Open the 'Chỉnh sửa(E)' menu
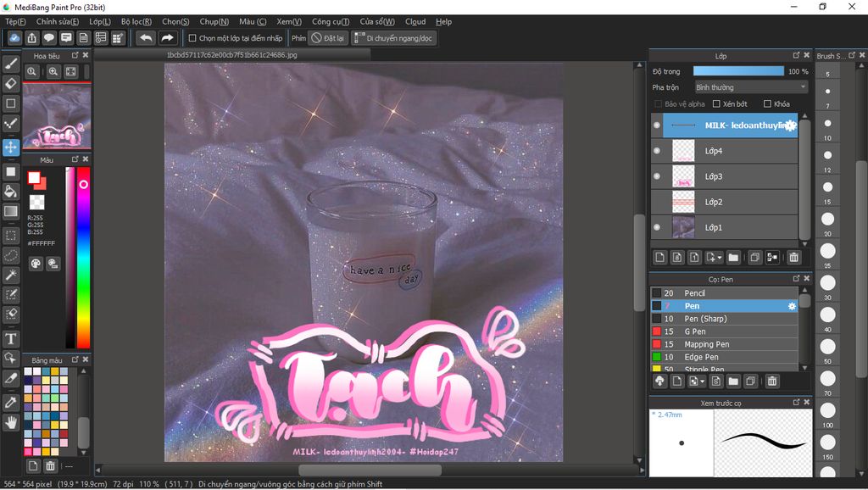The image size is (868, 490). tap(58, 21)
